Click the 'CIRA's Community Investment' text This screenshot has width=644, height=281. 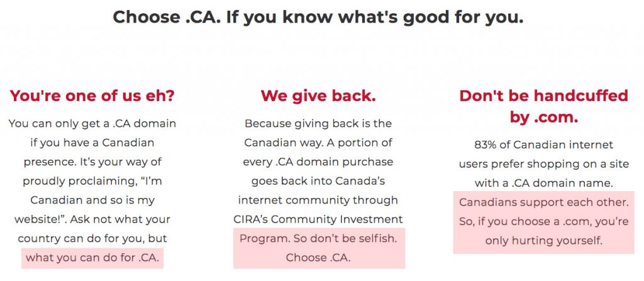tap(318, 219)
